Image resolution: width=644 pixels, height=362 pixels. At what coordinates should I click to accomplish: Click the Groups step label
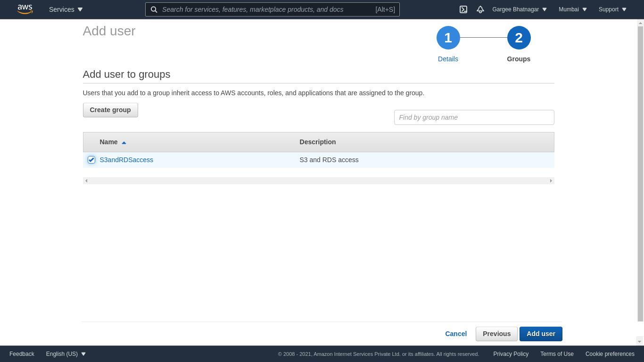[x=519, y=59]
